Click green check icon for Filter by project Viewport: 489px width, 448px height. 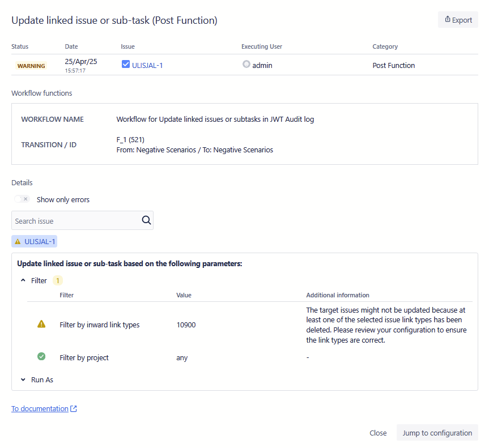click(41, 356)
